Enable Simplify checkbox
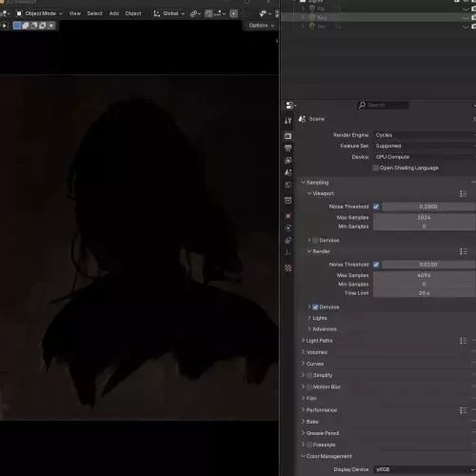Image resolution: width=476 pixels, height=476 pixels. click(309, 375)
